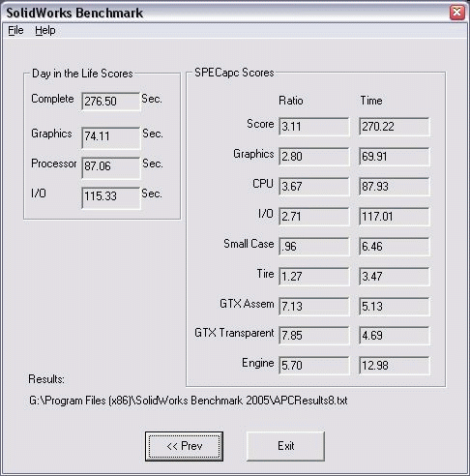This screenshot has width=470, height=476.
Task: Click the Ratio column header
Action: tap(291, 101)
